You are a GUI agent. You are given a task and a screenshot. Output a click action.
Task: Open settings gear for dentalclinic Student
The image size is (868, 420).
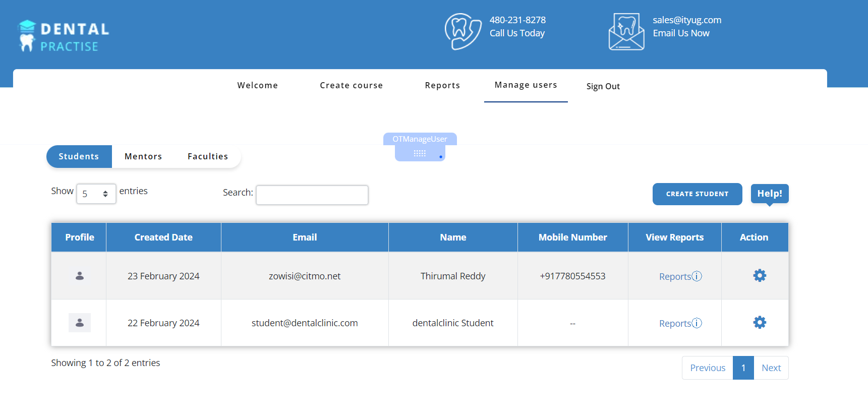point(759,322)
